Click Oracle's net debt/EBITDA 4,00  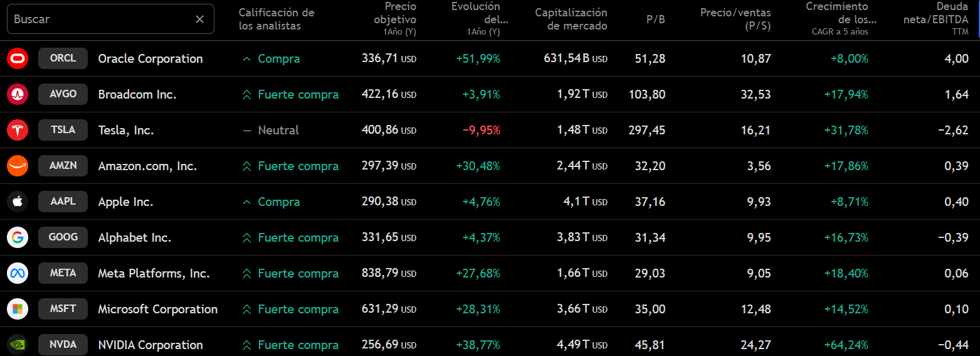(956, 58)
